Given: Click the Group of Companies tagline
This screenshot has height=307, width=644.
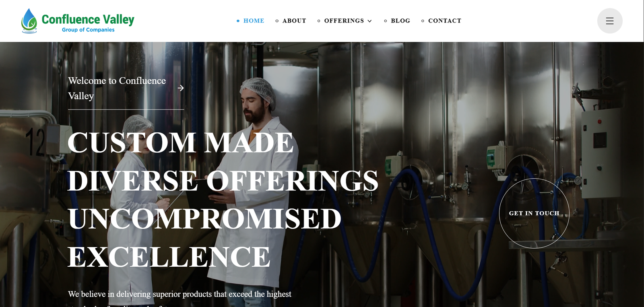Looking at the screenshot, I should click(x=88, y=30).
